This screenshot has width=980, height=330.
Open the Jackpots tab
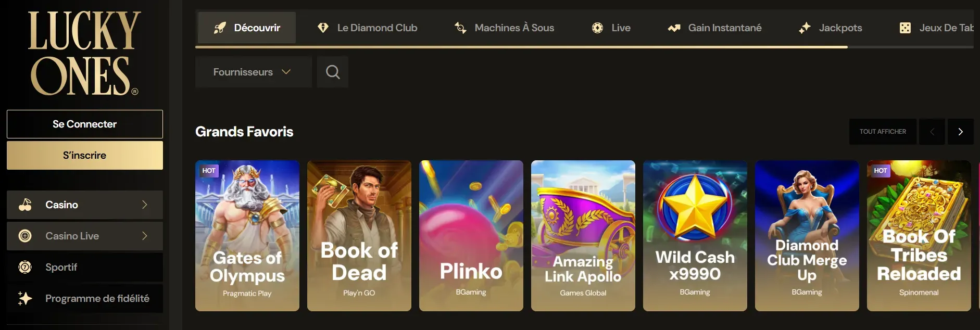tap(830, 28)
